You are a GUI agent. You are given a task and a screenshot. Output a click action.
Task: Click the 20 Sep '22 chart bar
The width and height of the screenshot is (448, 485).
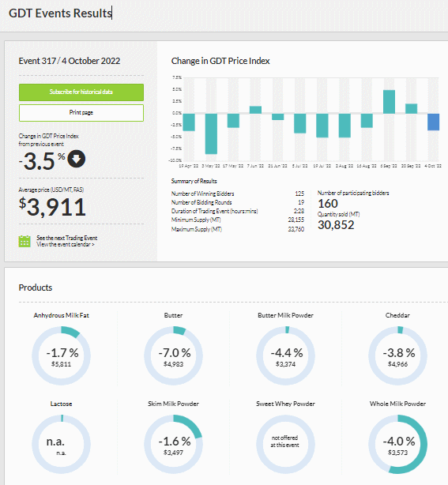[x=411, y=108]
